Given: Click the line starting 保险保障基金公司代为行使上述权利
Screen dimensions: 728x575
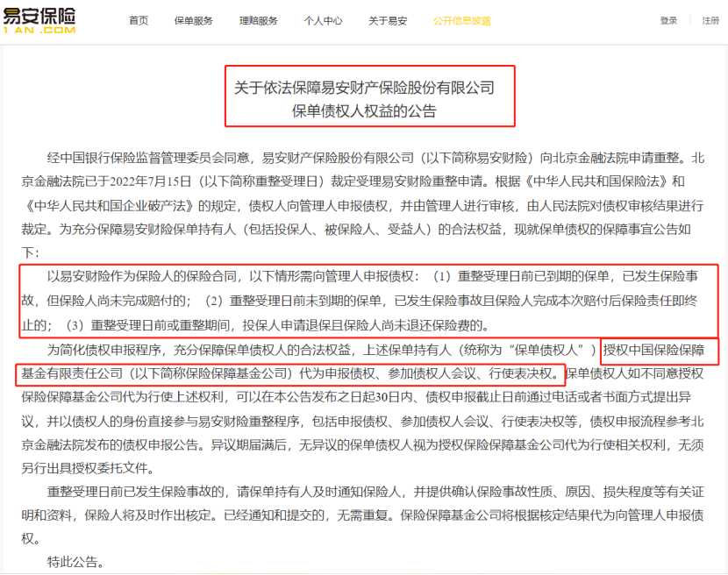Looking at the screenshot, I should click(356, 397).
